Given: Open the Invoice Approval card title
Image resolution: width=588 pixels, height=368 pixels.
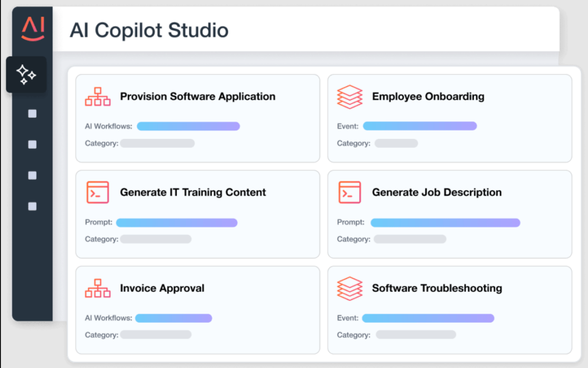Looking at the screenshot, I should click(x=162, y=289).
